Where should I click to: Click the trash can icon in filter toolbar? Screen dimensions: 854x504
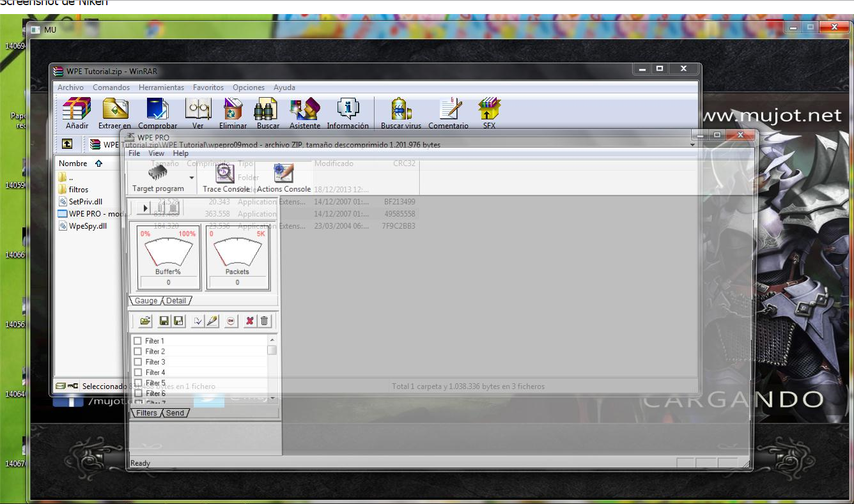[265, 321]
